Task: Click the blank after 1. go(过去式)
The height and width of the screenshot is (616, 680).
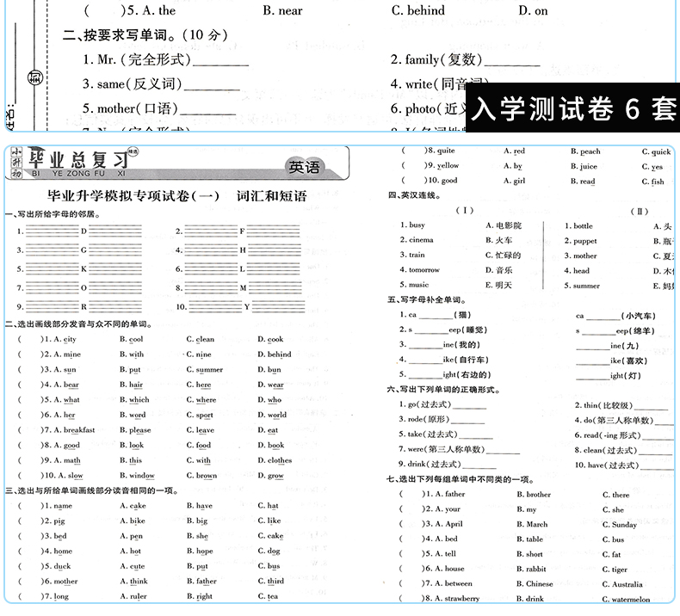Action: pos(469,405)
